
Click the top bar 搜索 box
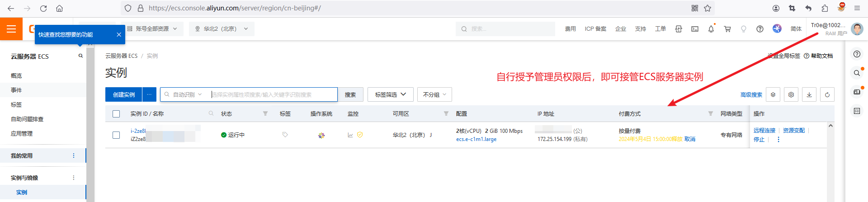click(505, 29)
